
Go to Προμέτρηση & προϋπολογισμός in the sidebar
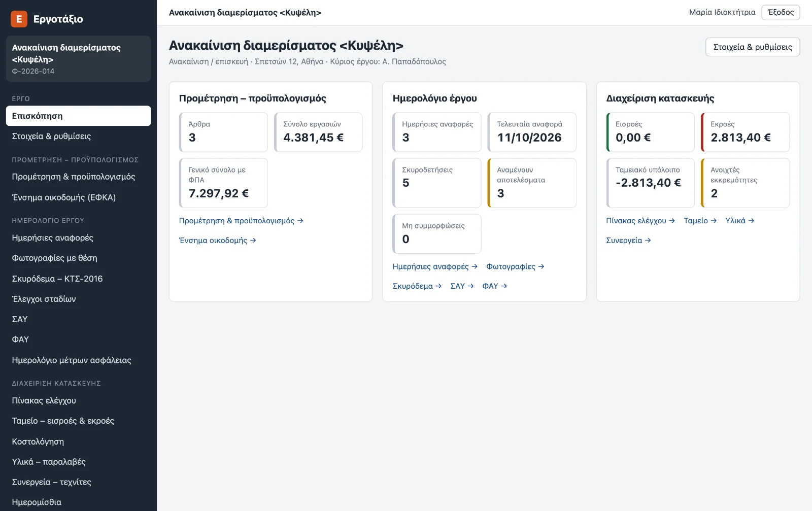(78, 177)
